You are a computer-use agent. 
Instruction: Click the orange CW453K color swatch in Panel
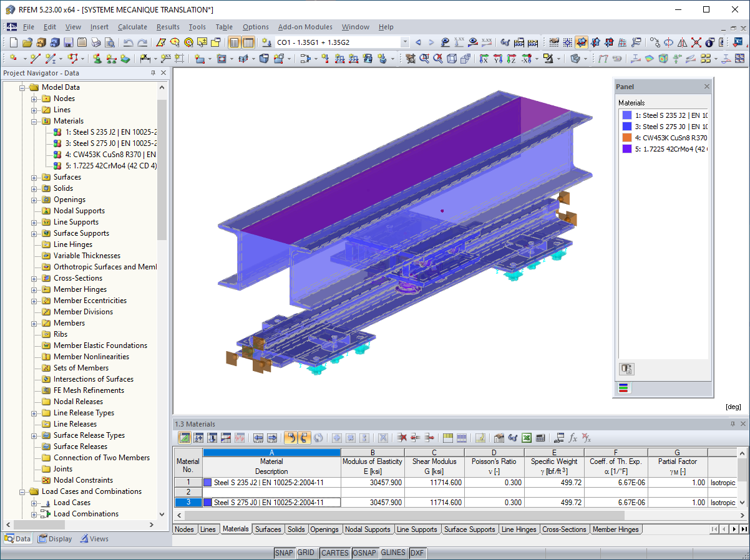click(627, 138)
